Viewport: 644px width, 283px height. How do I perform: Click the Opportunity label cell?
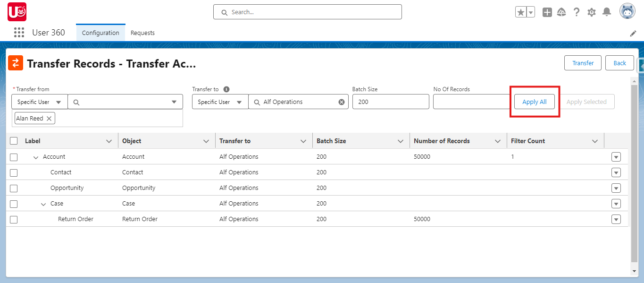coord(67,188)
